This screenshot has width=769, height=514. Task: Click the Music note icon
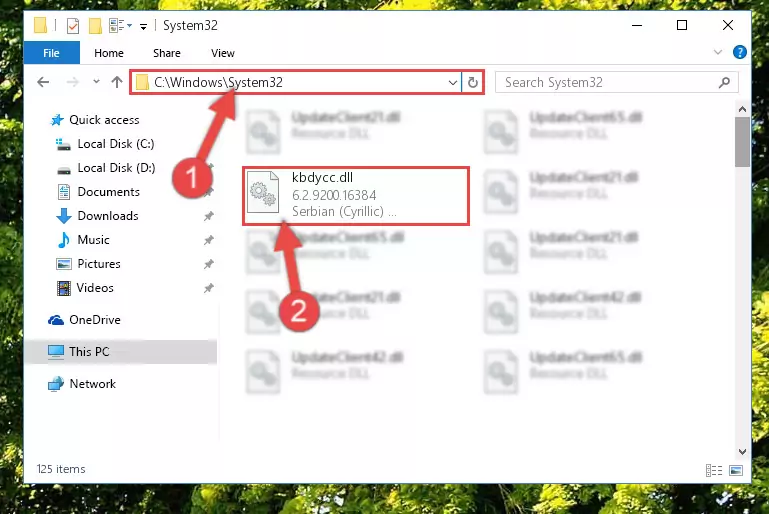point(64,240)
